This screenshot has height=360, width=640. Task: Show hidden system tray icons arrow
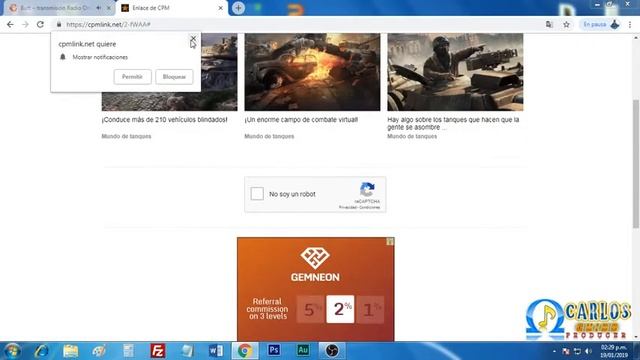554,351
